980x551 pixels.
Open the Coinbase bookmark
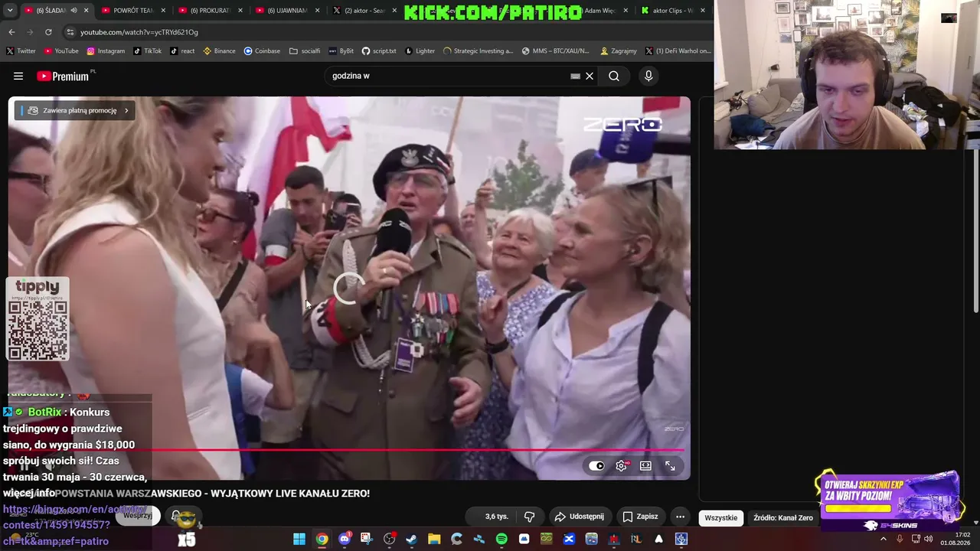(x=262, y=51)
